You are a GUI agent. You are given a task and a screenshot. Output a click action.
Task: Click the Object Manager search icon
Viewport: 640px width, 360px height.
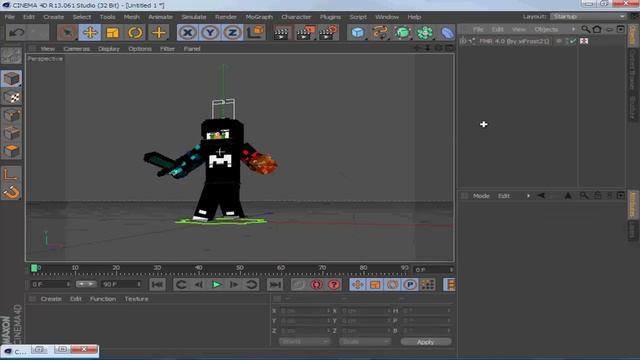pyautogui.click(x=586, y=29)
